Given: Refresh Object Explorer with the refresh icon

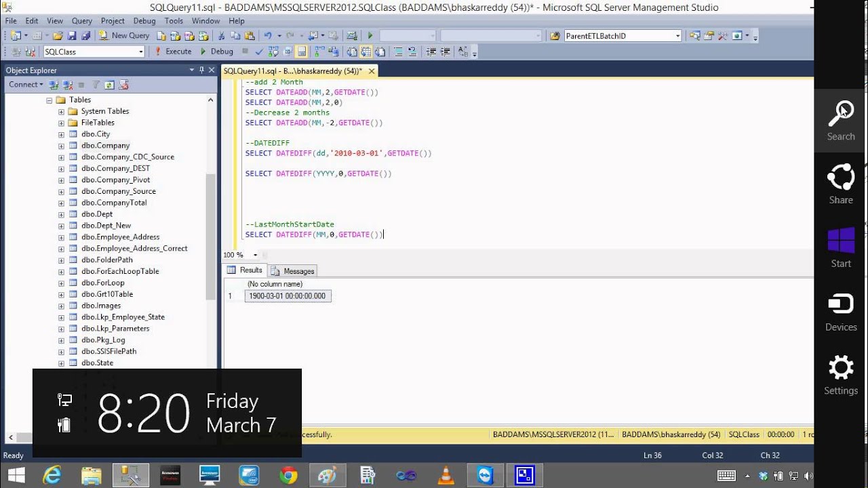Looking at the screenshot, I should 109,85.
